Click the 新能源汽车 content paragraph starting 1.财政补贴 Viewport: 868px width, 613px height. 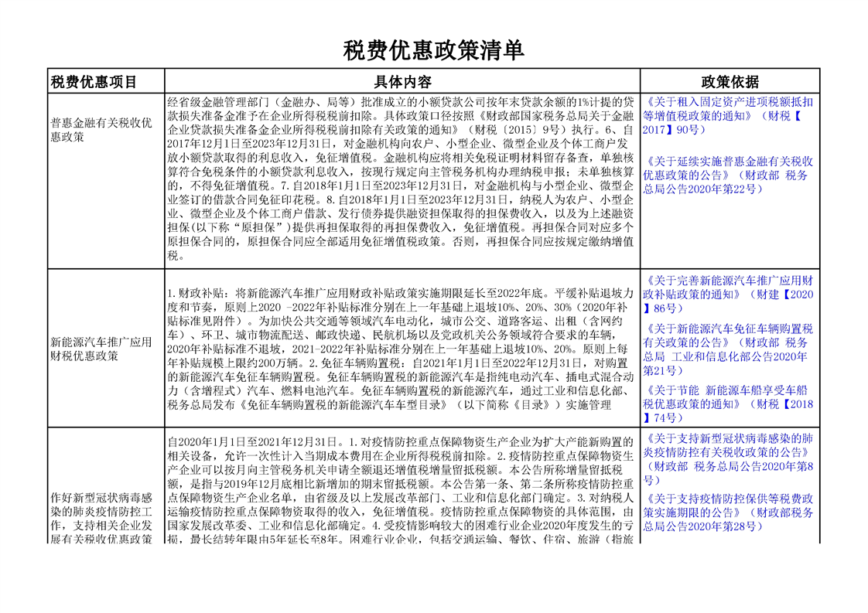click(x=402, y=349)
